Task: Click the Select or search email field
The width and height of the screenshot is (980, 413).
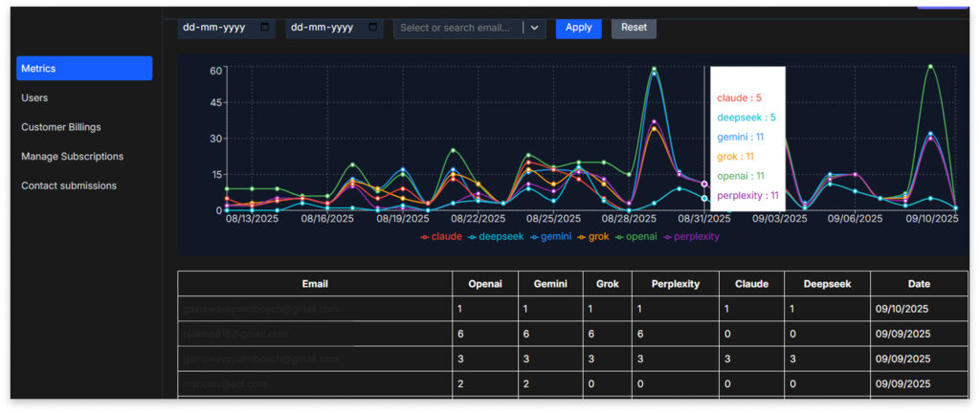Action: tap(459, 28)
